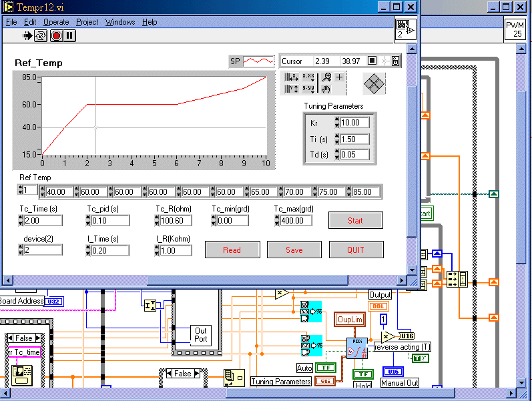
Task: Click the PID function block icon
Action: (x=357, y=348)
